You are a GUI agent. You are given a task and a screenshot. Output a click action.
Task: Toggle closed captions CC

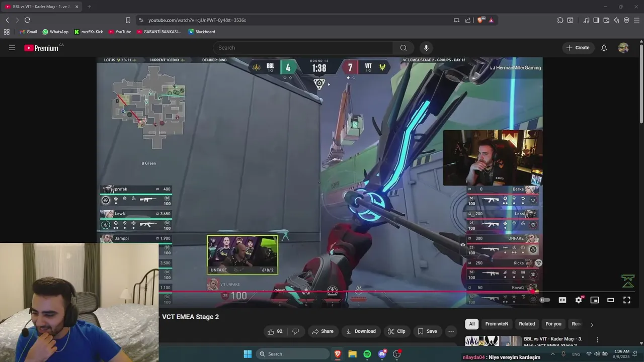tap(562, 300)
